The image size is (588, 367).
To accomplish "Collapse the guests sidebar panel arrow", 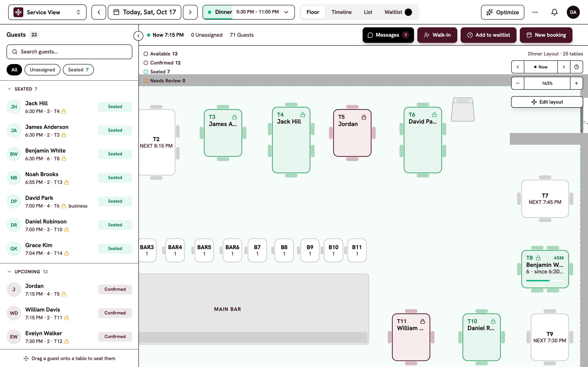I will [138, 36].
